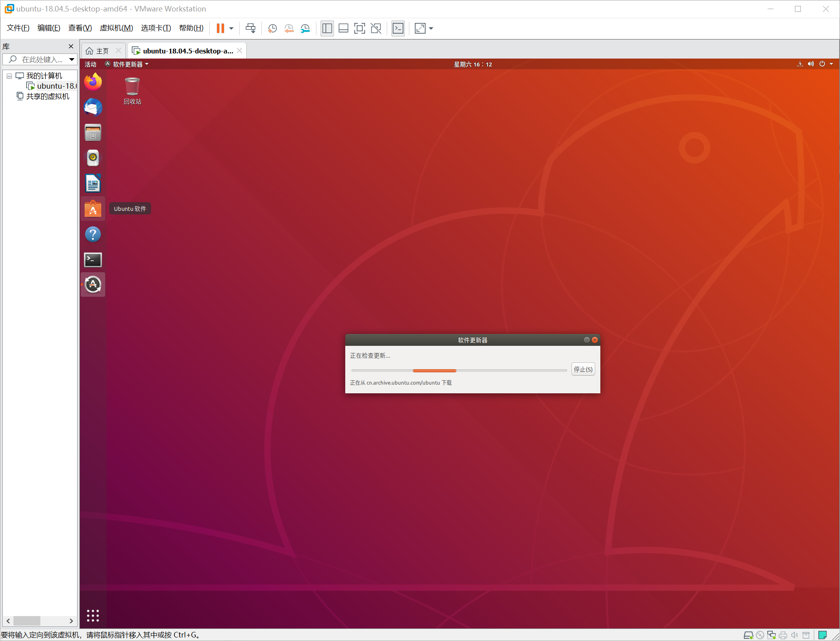
Task: Close the 库 library panel
Action: tap(71, 46)
